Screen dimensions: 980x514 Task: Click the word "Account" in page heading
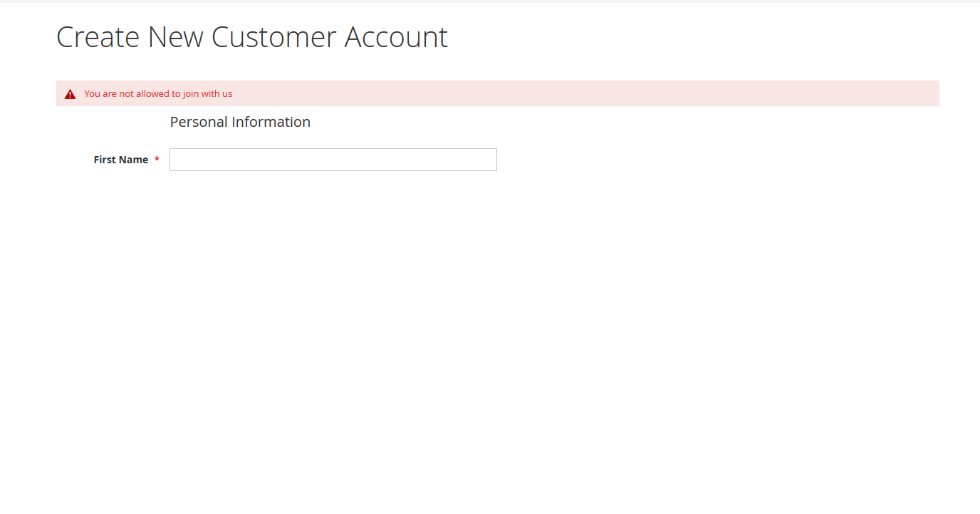[x=396, y=37]
